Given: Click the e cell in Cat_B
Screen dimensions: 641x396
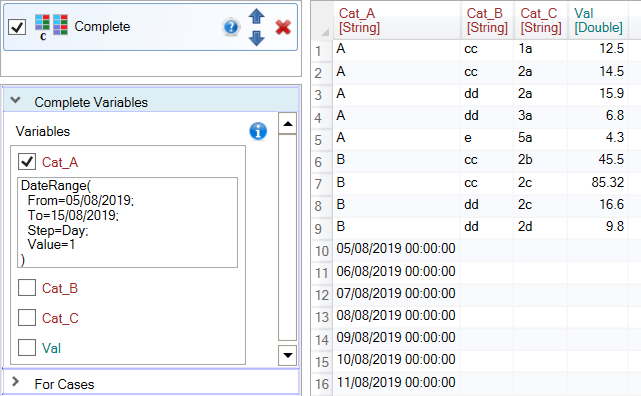Looking at the screenshot, I should tap(487, 138).
